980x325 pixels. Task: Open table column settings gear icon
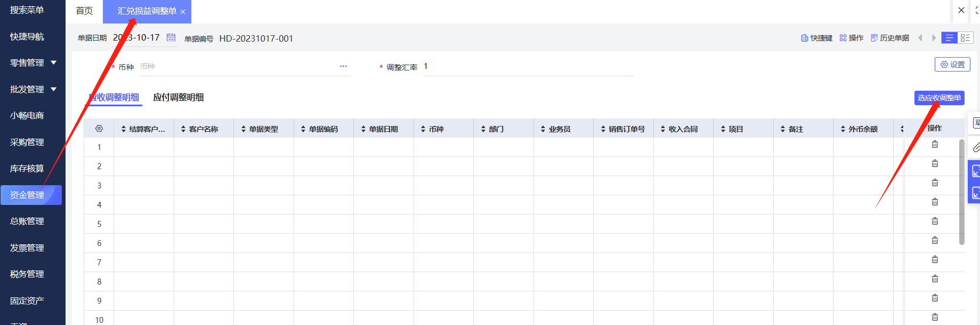(99, 129)
